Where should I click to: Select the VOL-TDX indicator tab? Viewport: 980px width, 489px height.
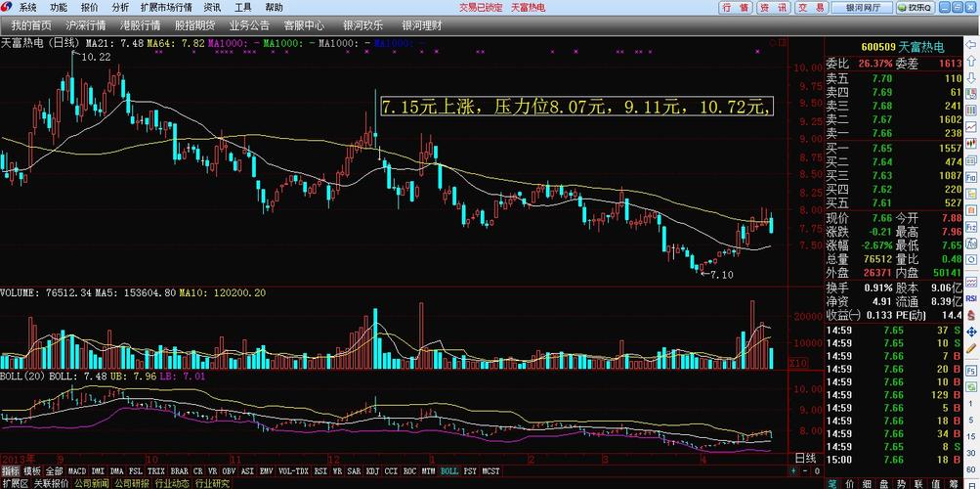tap(293, 470)
